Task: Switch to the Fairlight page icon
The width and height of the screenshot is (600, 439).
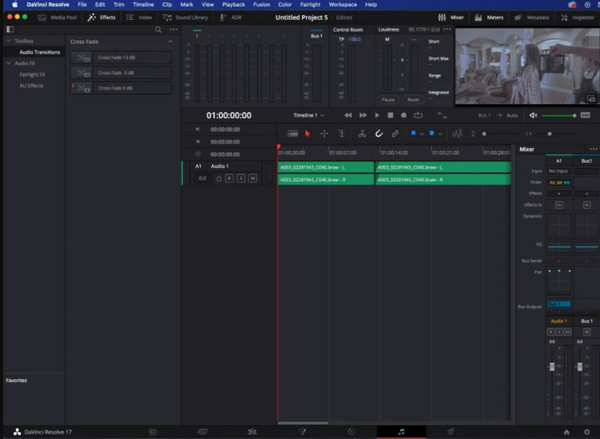Action: [401, 432]
